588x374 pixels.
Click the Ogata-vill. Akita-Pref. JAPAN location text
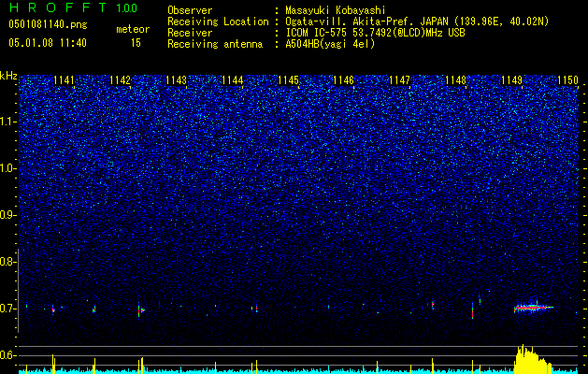coord(419,22)
